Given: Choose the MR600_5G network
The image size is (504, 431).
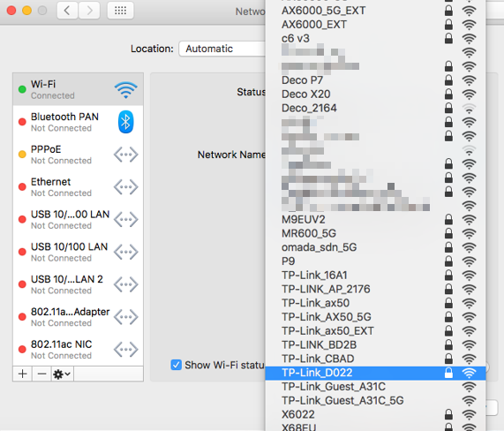Looking at the screenshot, I should [375, 233].
